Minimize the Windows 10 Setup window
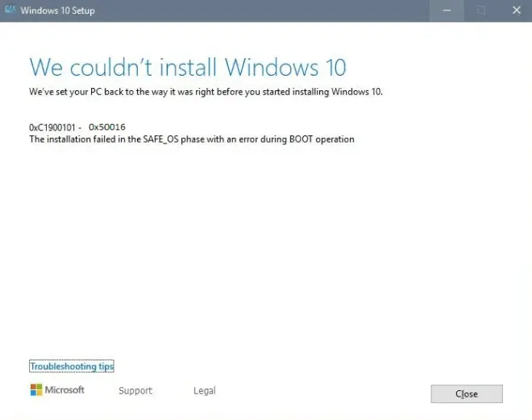532x420 pixels. (447, 10)
